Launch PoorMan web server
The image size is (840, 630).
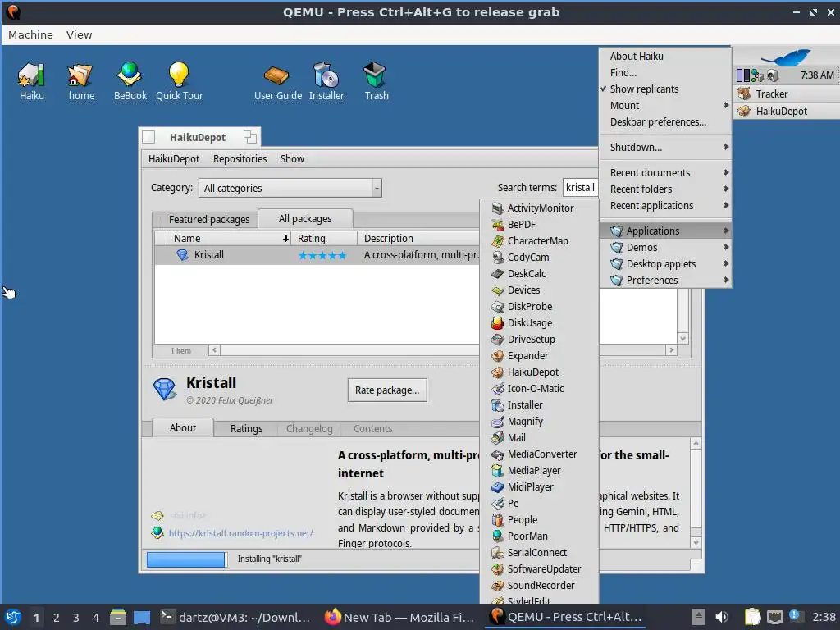point(539,536)
